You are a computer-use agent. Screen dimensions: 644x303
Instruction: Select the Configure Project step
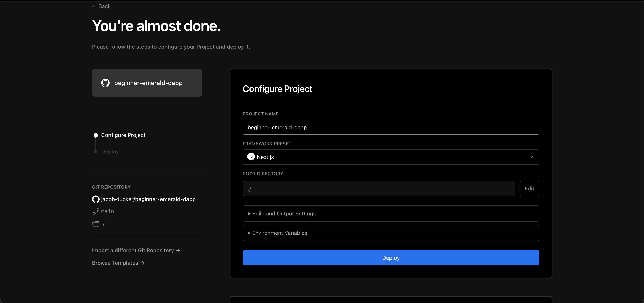123,135
